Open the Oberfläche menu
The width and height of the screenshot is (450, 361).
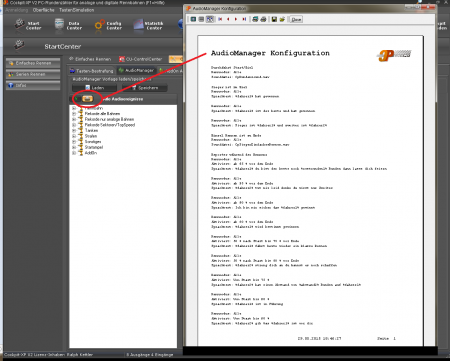(x=43, y=10)
